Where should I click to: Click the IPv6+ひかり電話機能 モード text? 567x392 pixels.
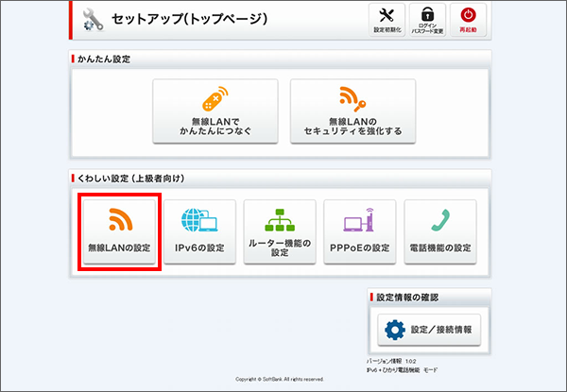402,370
